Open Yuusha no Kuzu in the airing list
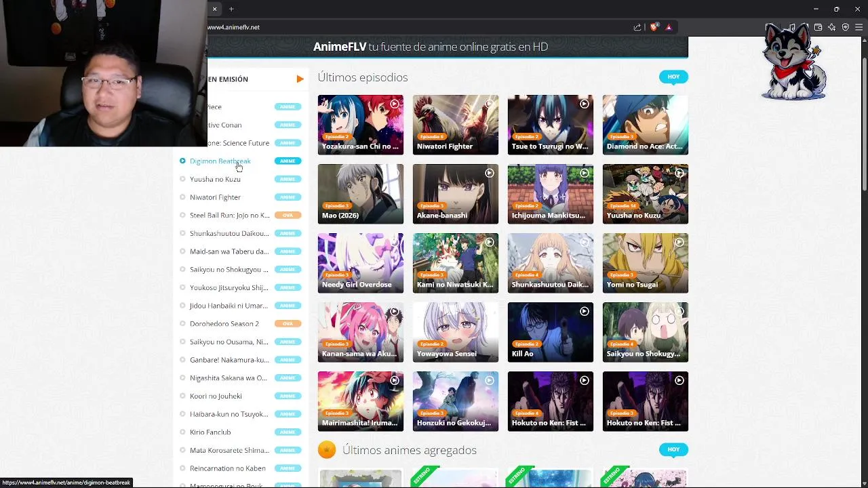 [215, 179]
